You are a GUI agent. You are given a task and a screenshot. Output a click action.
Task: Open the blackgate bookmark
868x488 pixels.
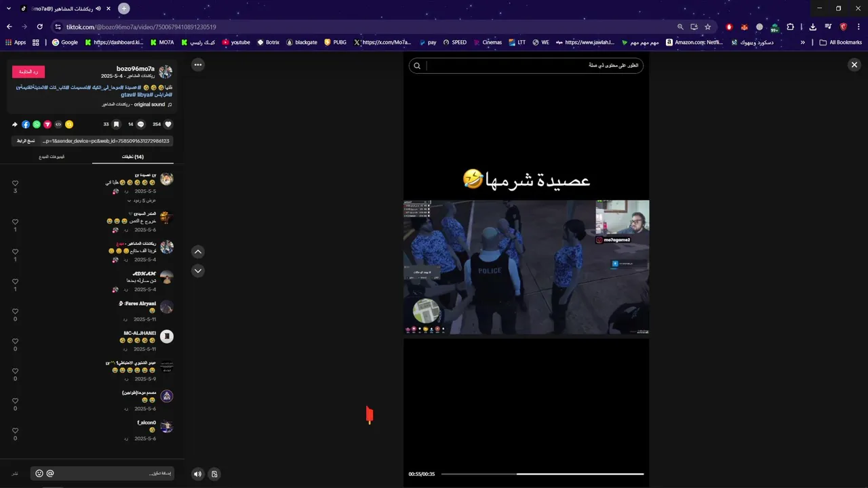tap(301, 42)
